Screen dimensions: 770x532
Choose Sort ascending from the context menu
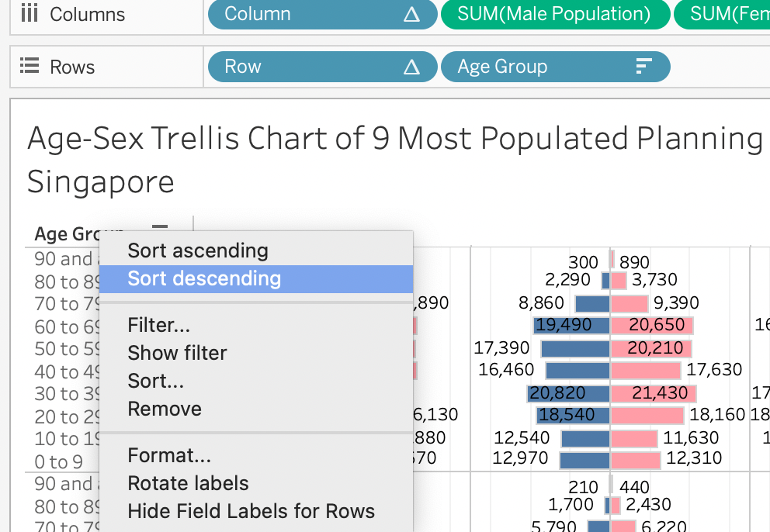tap(198, 250)
